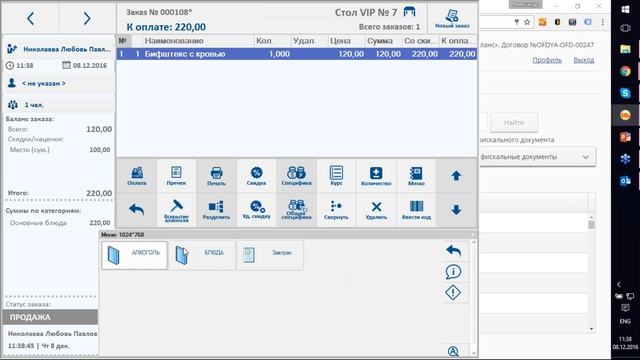Open PowerPoint from the taskbar

click(625, 137)
